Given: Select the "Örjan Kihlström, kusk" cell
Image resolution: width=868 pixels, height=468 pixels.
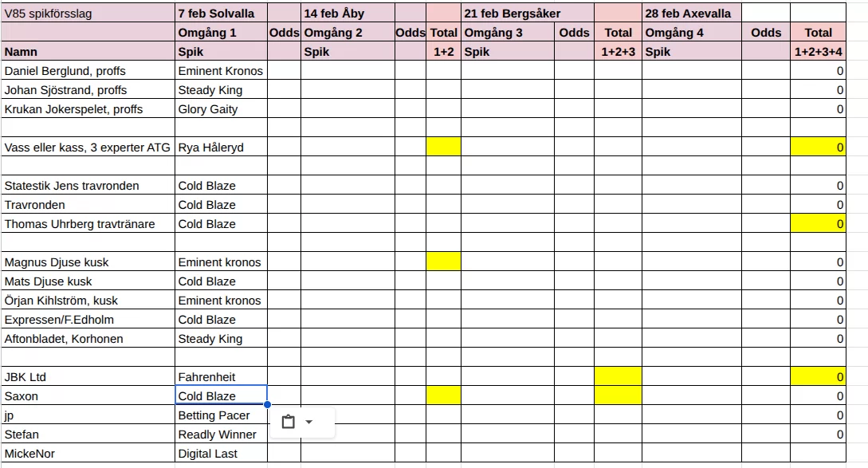Looking at the screenshot, I should 88,301.
